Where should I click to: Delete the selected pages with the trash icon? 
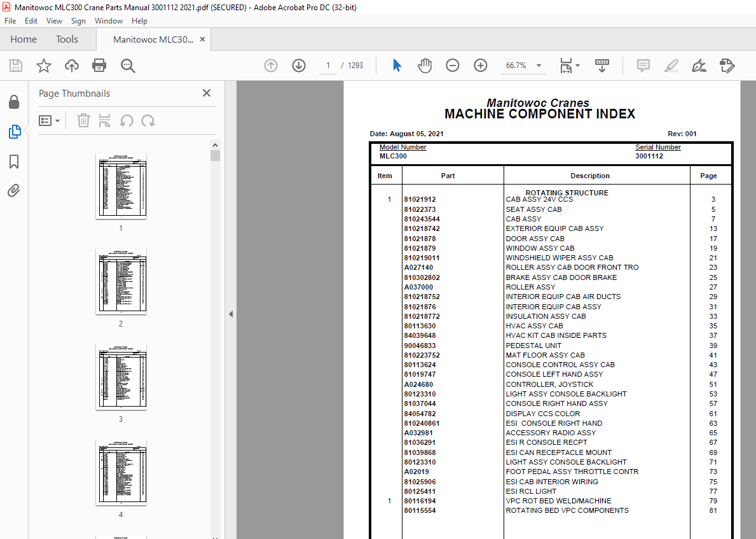click(83, 120)
